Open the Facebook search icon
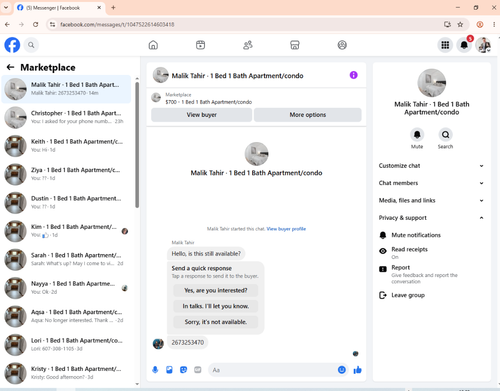 coord(31,45)
